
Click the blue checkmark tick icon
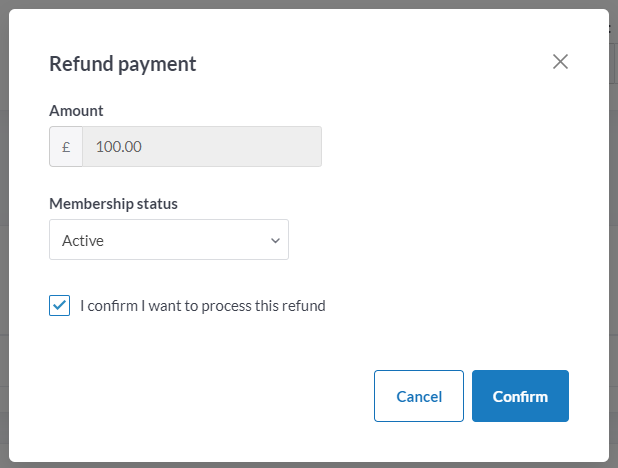point(59,305)
